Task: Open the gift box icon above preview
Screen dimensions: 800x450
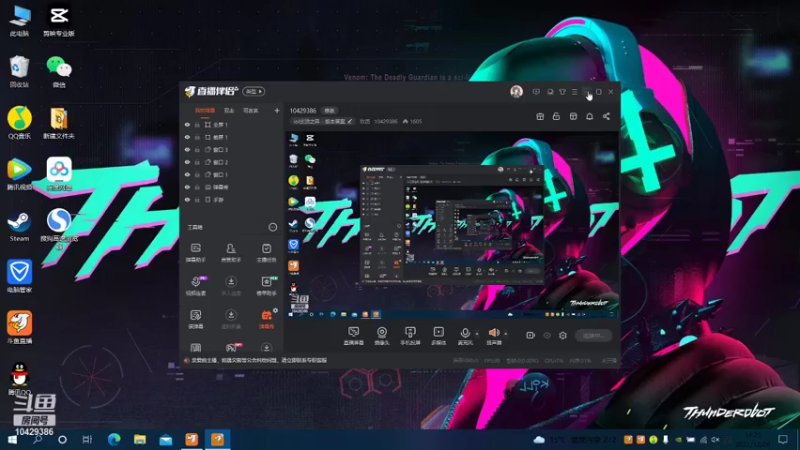Action: pos(540,117)
